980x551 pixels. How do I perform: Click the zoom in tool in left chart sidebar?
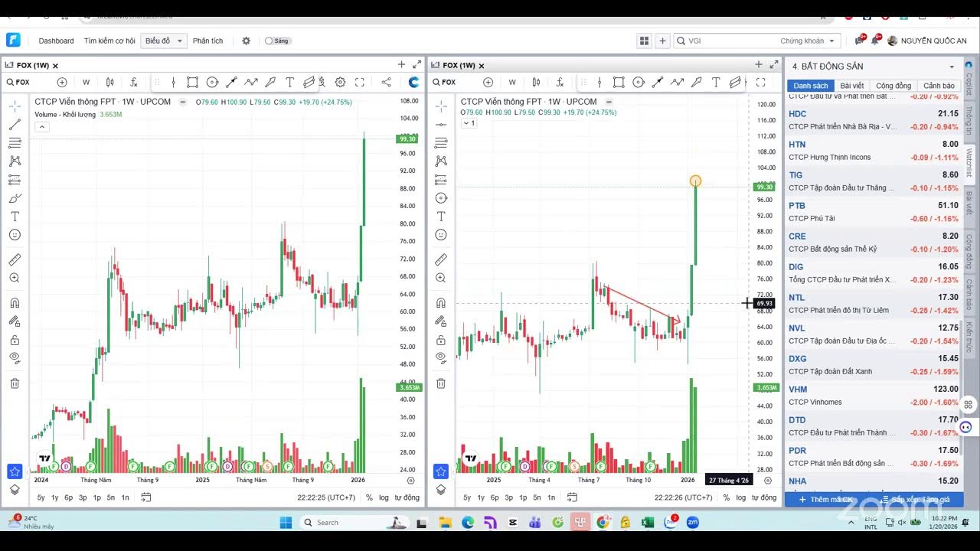click(x=15, y=279)
